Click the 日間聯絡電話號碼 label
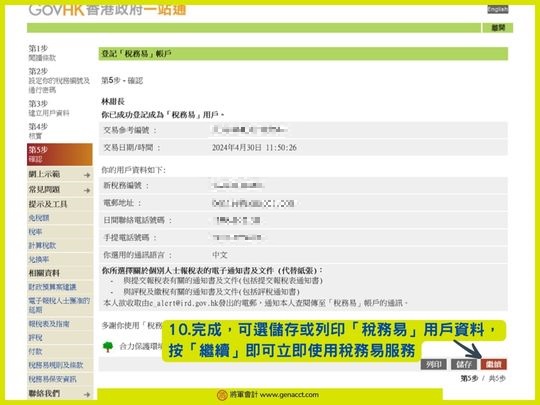 click(138, 220)
